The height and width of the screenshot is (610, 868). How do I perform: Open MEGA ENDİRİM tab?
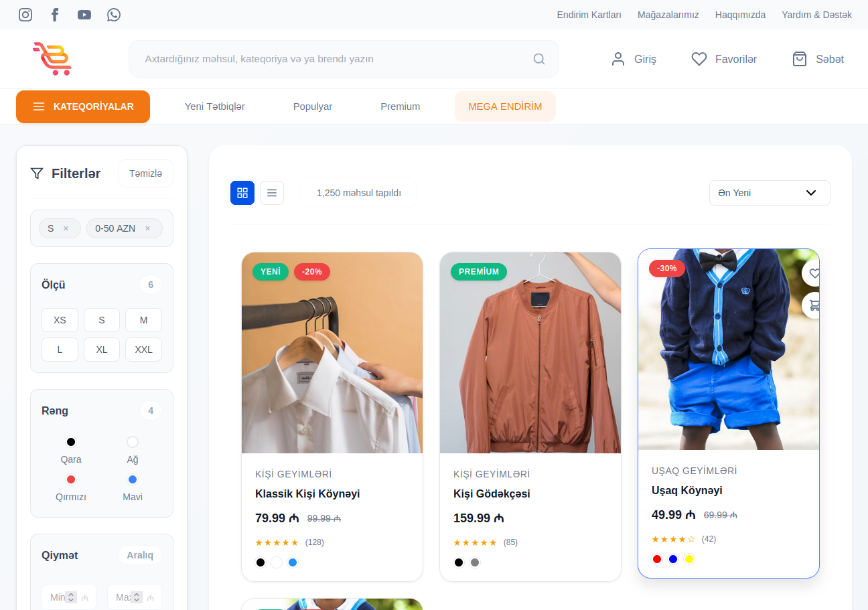(x=505, y=106)
